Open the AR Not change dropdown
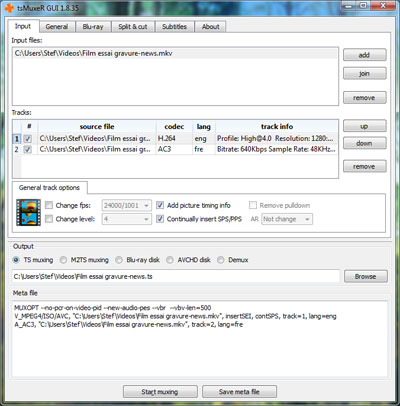The image size is (400, 406). tap(287, 219)
